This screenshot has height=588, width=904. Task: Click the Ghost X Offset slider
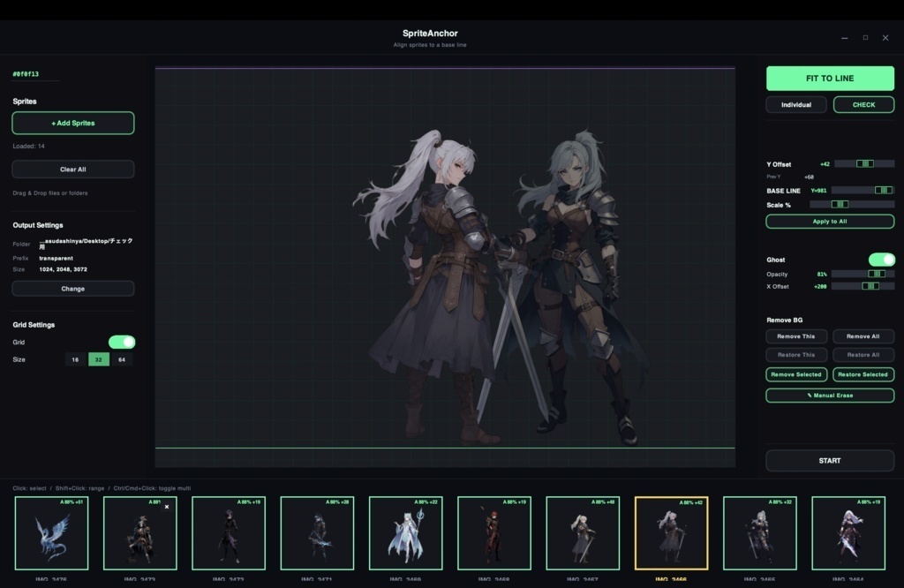point(863,286)
